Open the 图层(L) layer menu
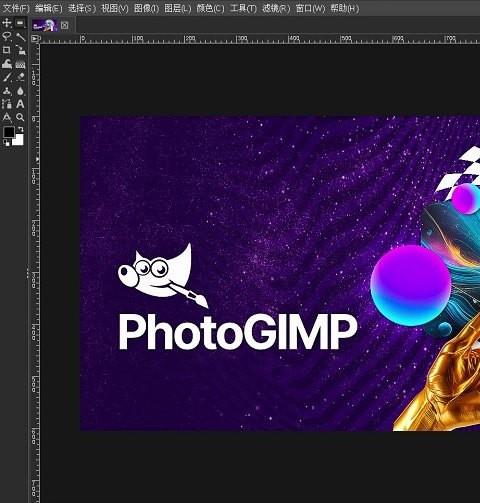480x503 pixels. click(x=178, y=8)
